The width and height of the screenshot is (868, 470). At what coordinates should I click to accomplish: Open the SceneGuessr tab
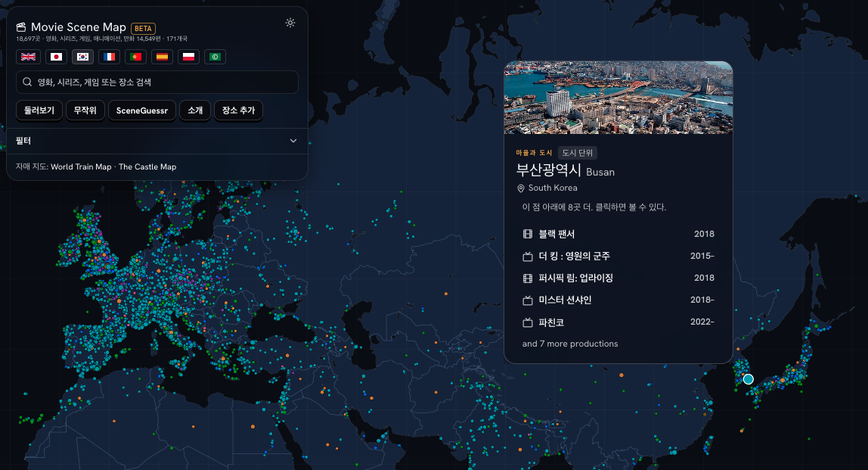[141, 110]
